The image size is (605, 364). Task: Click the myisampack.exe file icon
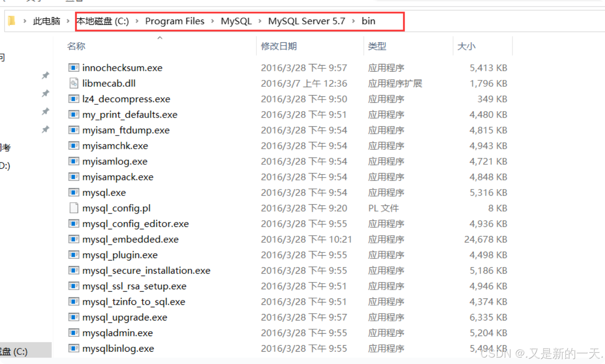point(74,177)
